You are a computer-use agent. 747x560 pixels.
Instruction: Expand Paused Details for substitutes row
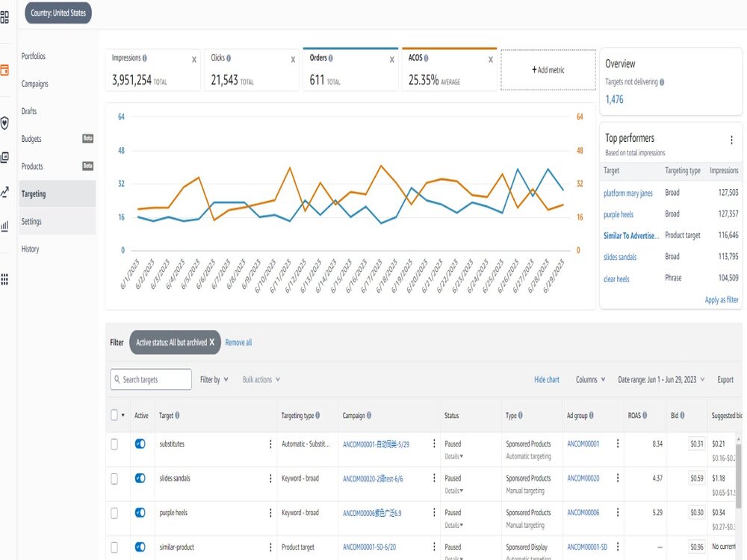[x=453, y=456]
